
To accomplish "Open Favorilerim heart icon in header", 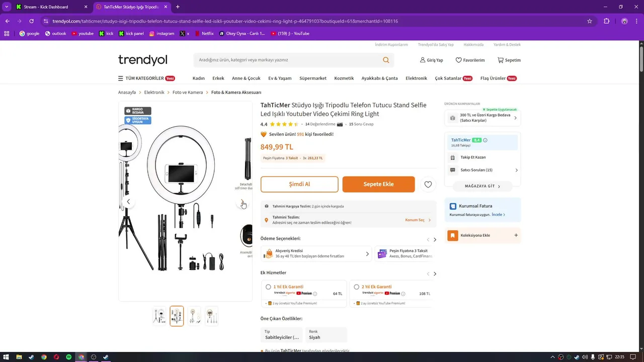I will click(458, 60).
